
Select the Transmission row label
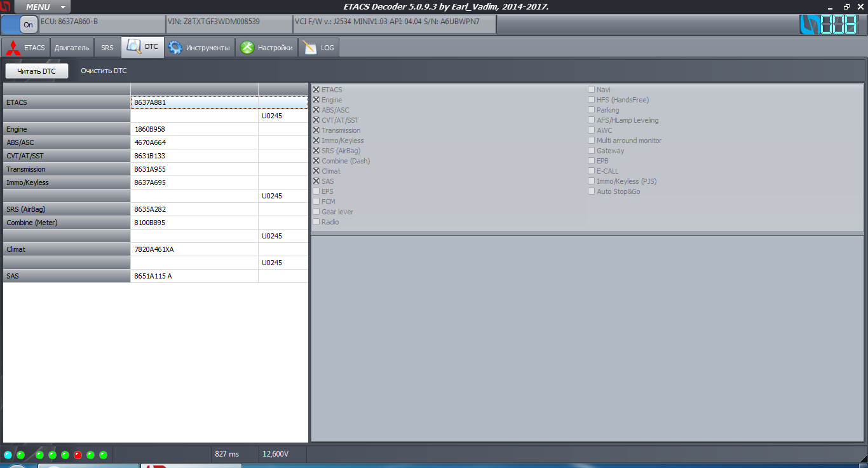67,169
